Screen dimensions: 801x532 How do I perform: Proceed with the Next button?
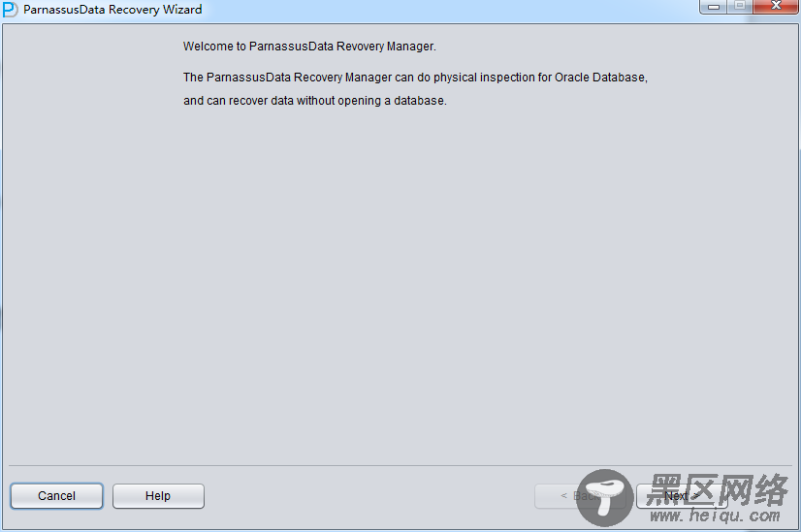point(682,496)
